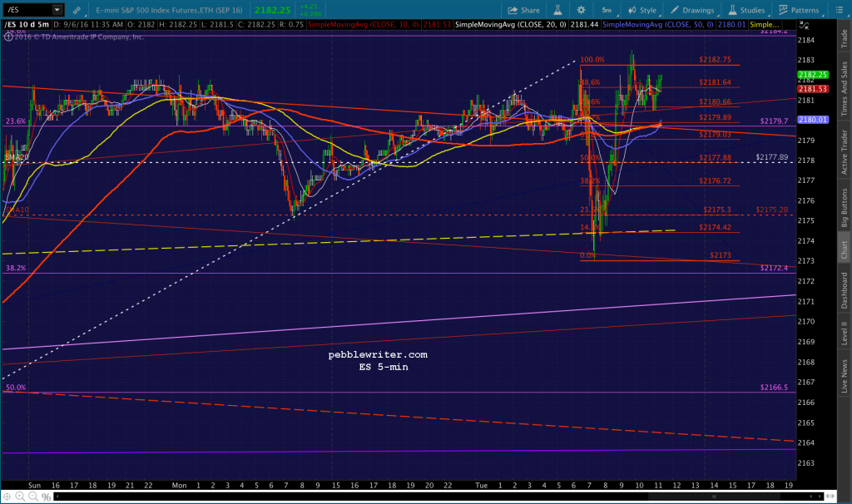This screenshot has height=504, width=852.
Task: Click the scrollbar left arrow
Action: (57, 497)
